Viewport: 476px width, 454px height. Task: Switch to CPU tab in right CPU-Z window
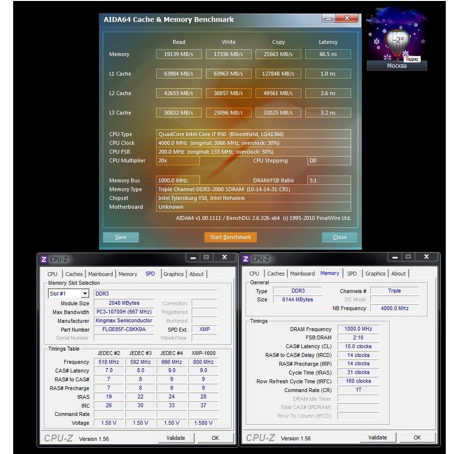click(255, 274)
